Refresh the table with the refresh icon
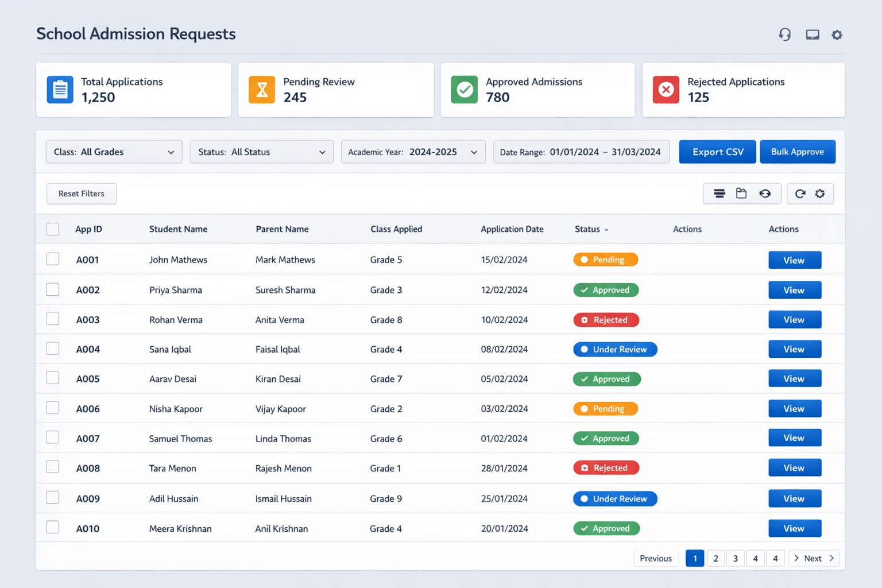This screenshot has height=588, width=882. (800, 194)
